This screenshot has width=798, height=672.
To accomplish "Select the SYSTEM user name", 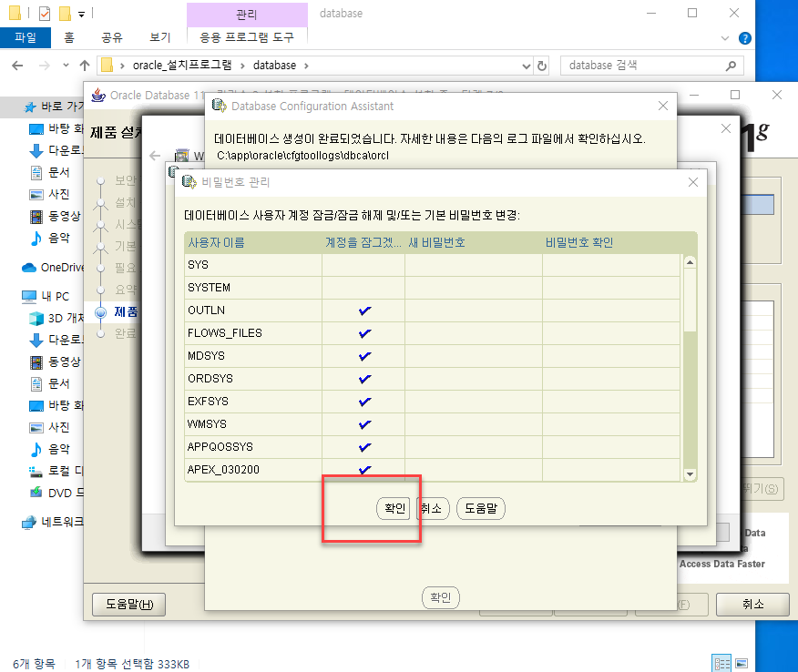I will 210,288.
